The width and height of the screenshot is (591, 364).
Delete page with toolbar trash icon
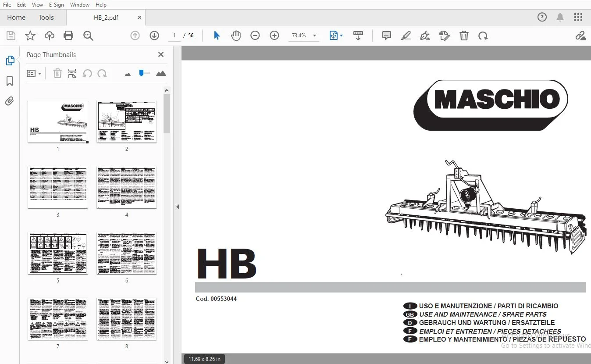point(464,36)
